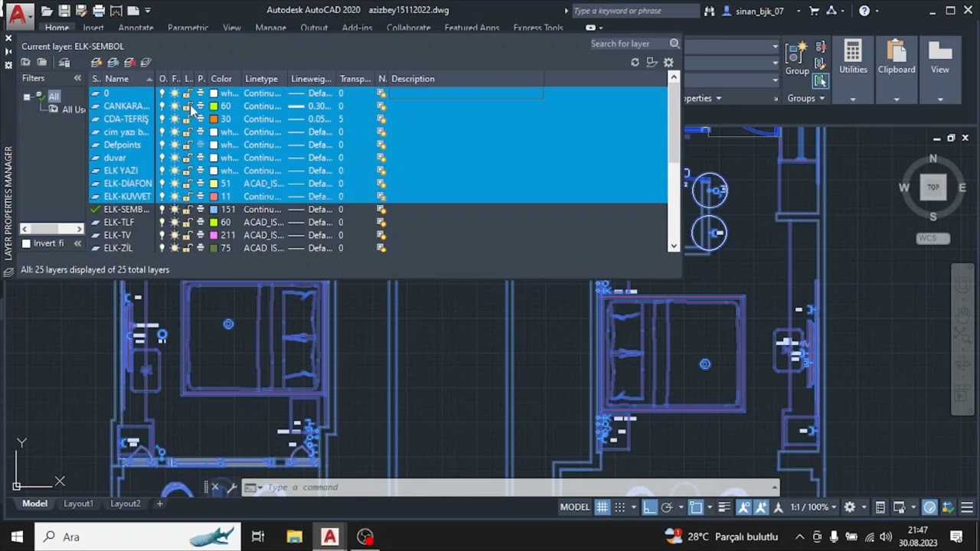The image size is (980, 551).
Task: Toggle Object Snap in status bar
Action: [x=696, y=507]
